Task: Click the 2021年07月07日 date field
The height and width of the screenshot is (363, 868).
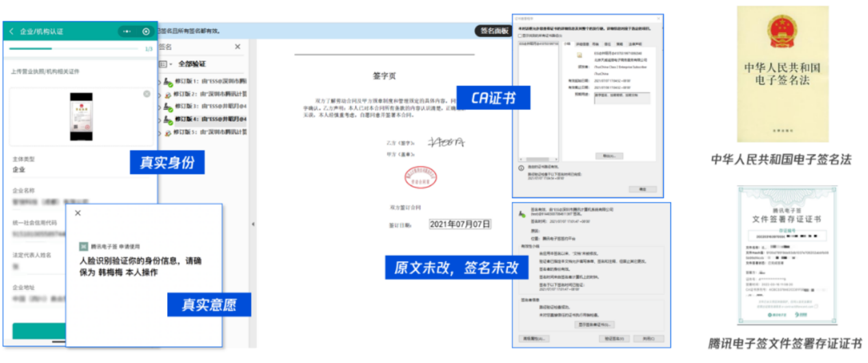Action: coord(460,224)
